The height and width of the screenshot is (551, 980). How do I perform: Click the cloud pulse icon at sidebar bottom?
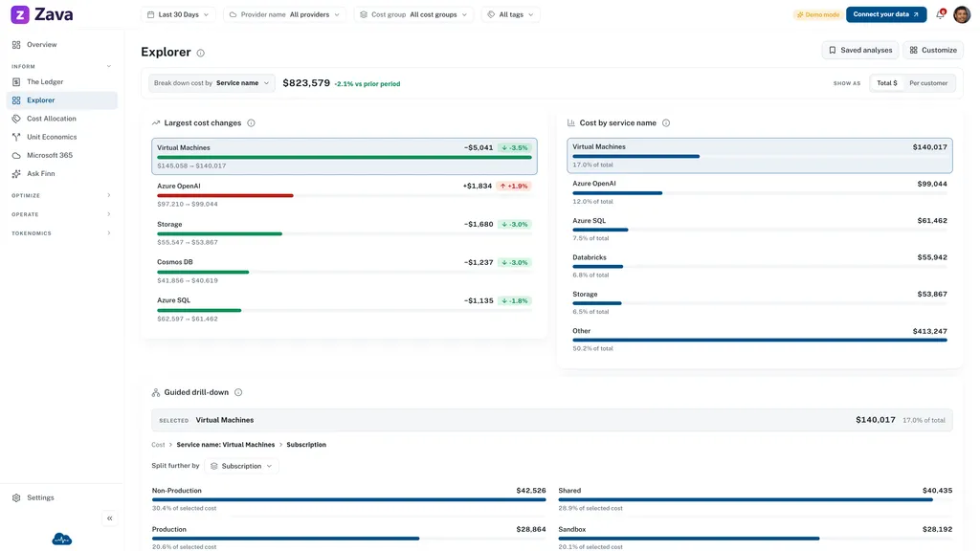pyautogui.click(x=62, y=539)
